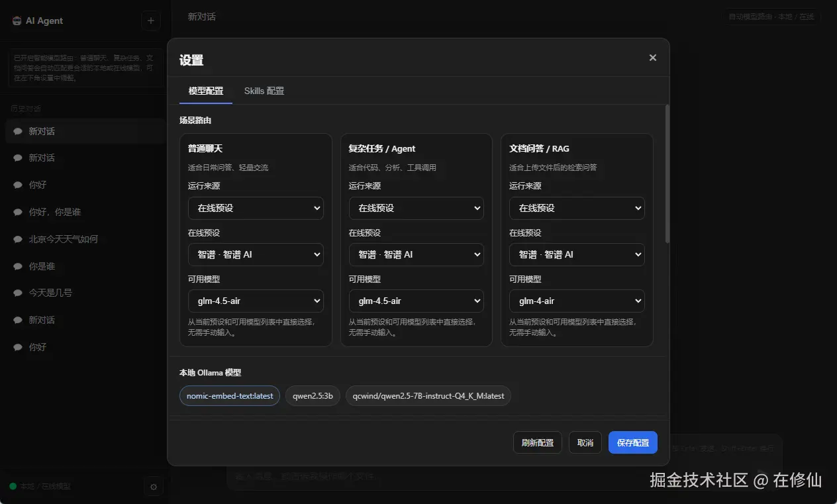
Task: Click the 已开启智能模型路由 notice in sidebar
Action: [x=85, y=68]
